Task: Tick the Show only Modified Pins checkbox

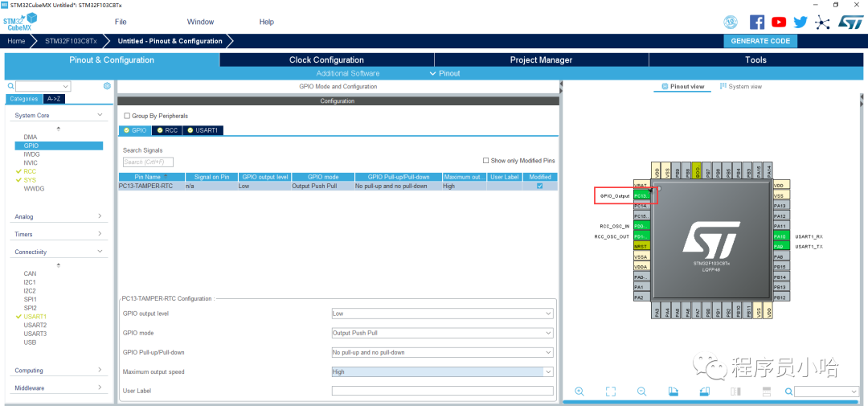Action: [x=486, y=161]
